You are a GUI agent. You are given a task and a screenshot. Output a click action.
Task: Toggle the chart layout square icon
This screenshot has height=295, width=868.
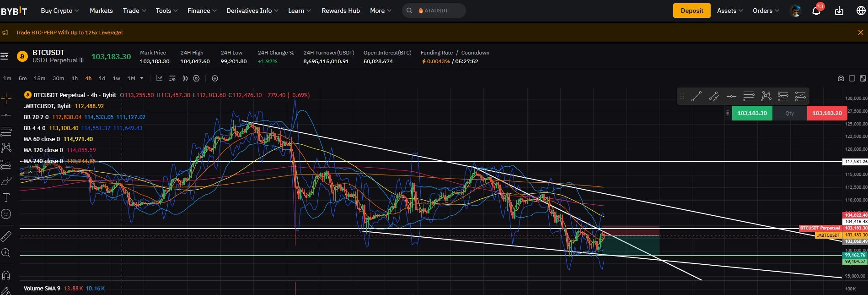point(852,78)
